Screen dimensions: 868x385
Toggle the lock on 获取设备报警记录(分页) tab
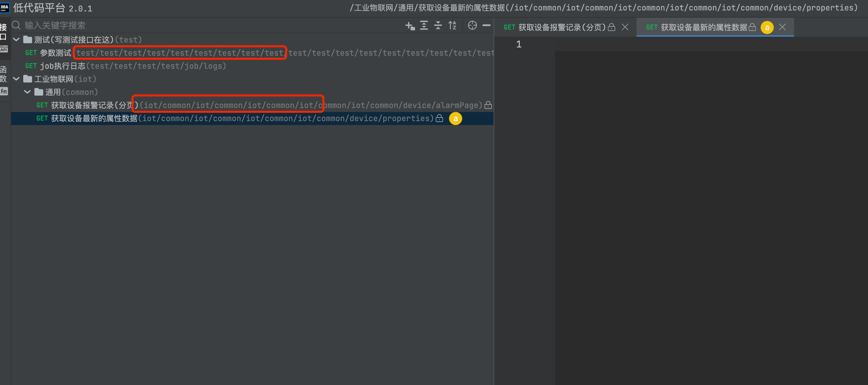[x=612, y=27]
